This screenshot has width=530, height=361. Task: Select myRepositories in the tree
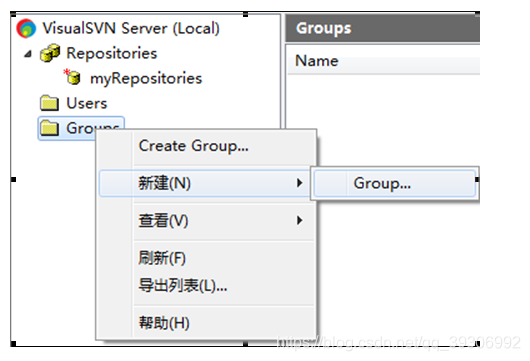click(x=146, y=78)
